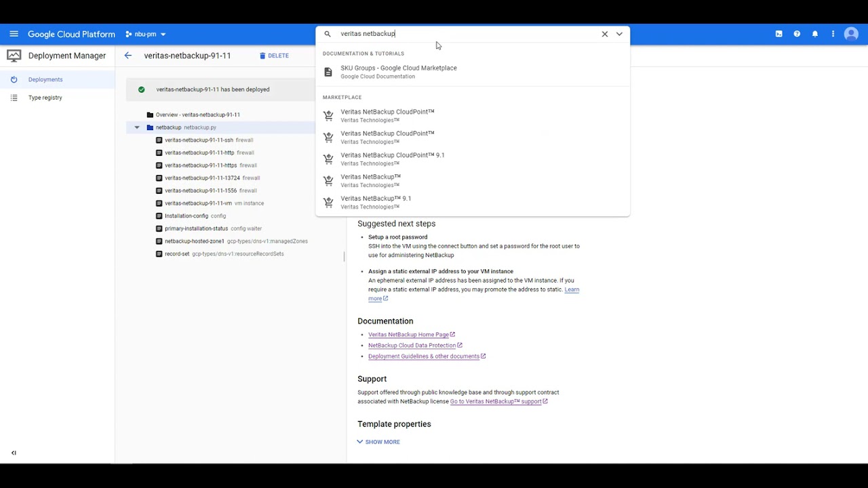The width and height of the screenshot is (868, 488).
Task: Open Deployment Guidelines & other documents link
Action: [x=424, y=357]
